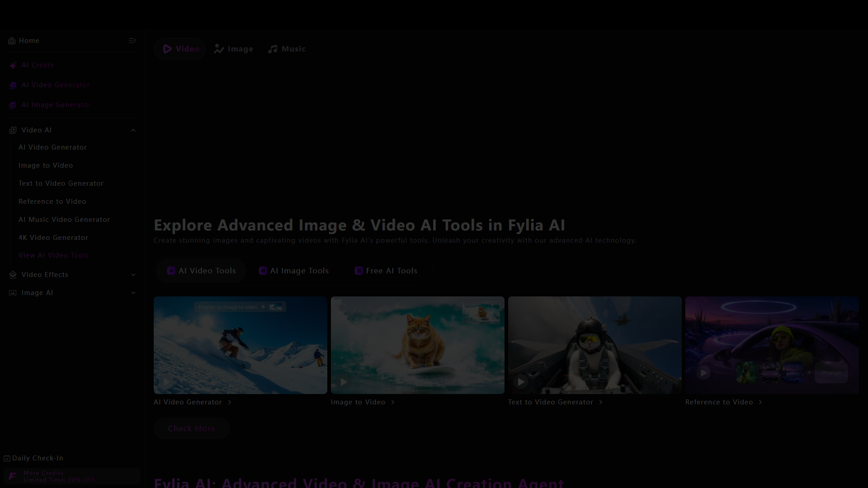The width and height of the screenshot is (868, 488).
Task: Click the arrow beside the AI Video Generator card label
Action: pyautogui.click(x=230, y=402)
